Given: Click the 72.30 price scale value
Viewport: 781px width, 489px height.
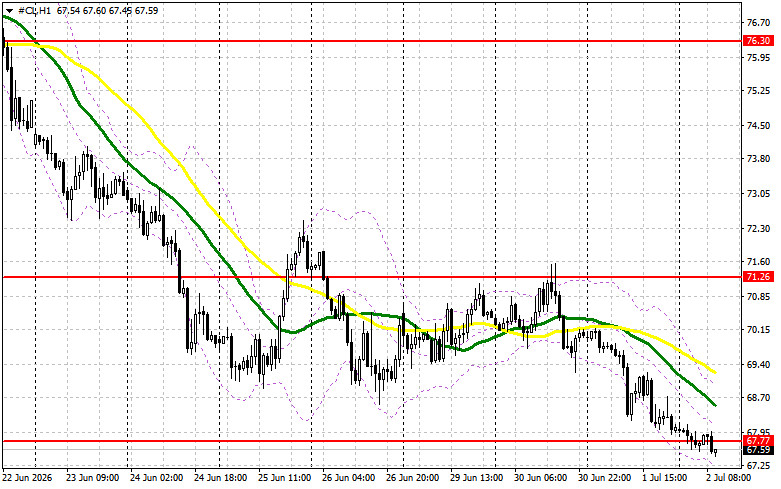Looking at the screenshot, I should [759, 229].
